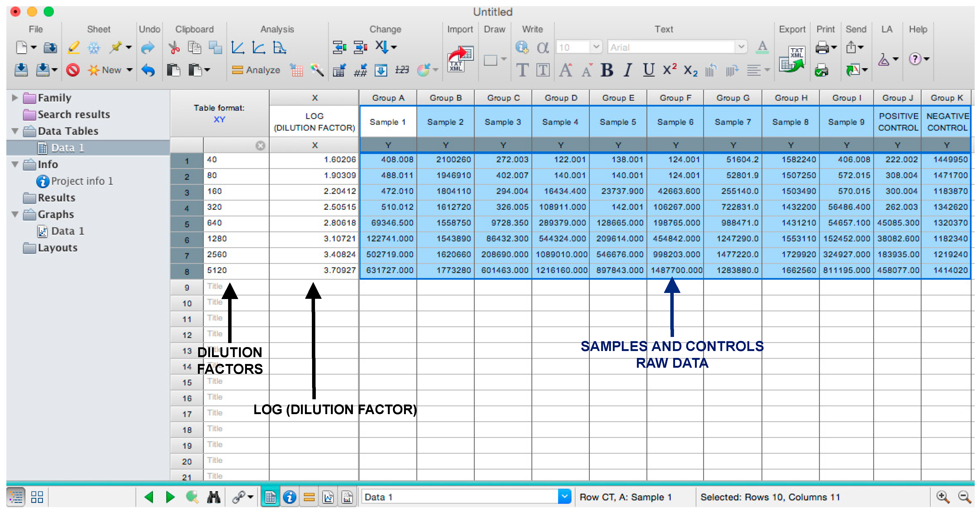980x513 pixels.
Task: Cut the selection with the scissors icon
Action: [x=174, y=47]
